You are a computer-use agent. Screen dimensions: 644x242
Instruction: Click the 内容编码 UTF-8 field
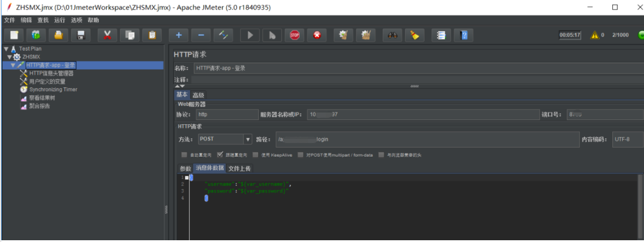pyautogui.click(x=628, y=140)
